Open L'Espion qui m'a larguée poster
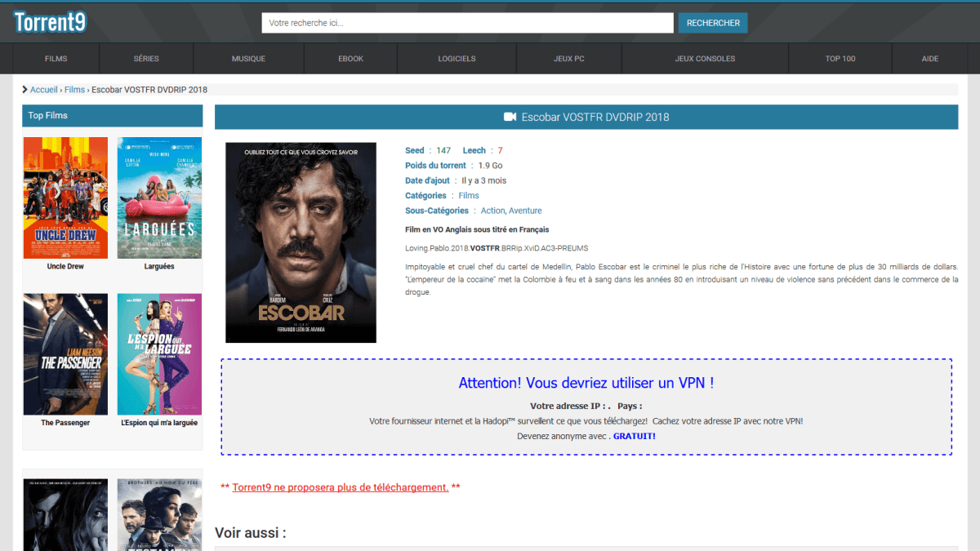 point(159,354)
